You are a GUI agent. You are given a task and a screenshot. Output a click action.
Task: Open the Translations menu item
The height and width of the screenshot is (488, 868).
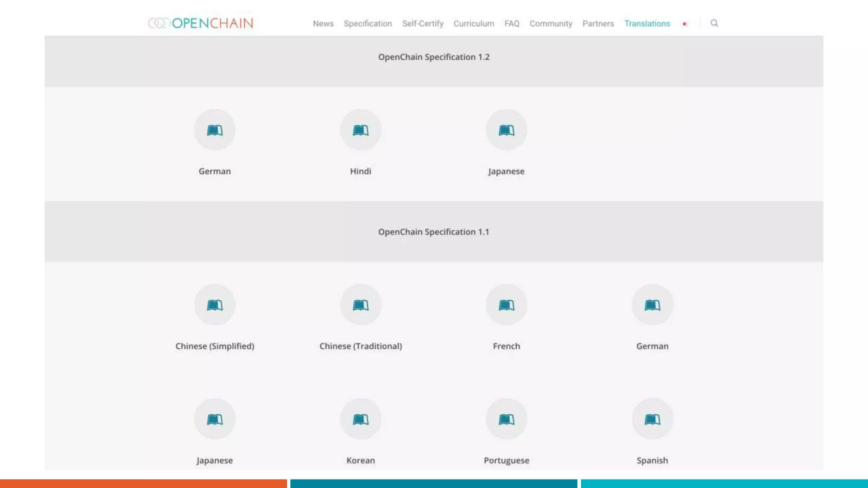tap(647, 24)
